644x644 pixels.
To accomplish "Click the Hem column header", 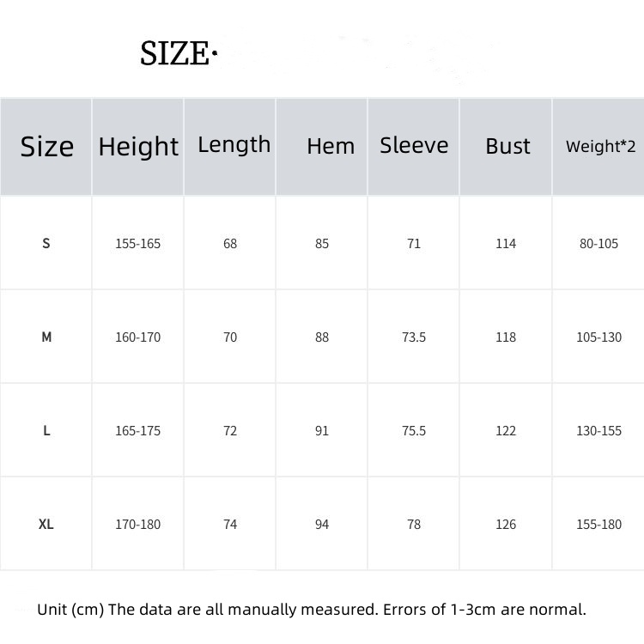I will [331, 146].
